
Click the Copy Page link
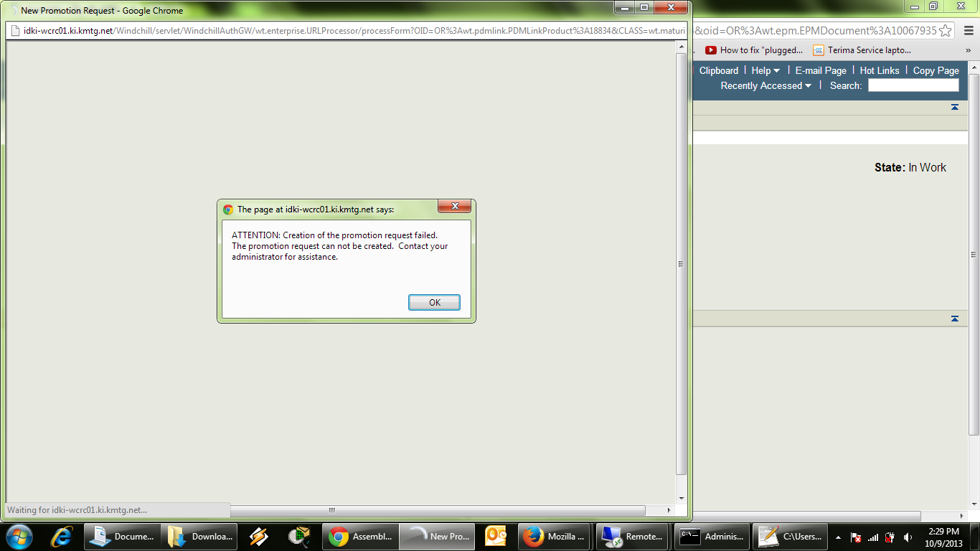[936, 70]
